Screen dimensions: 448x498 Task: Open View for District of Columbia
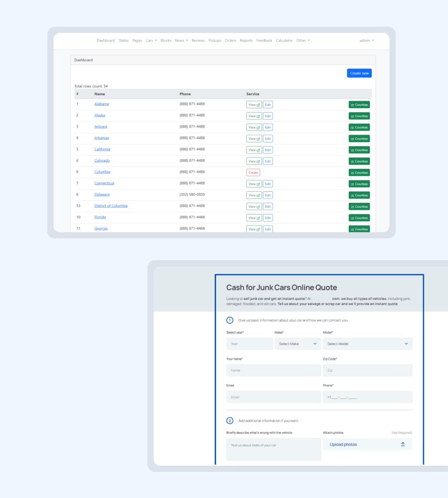(254, 207)
